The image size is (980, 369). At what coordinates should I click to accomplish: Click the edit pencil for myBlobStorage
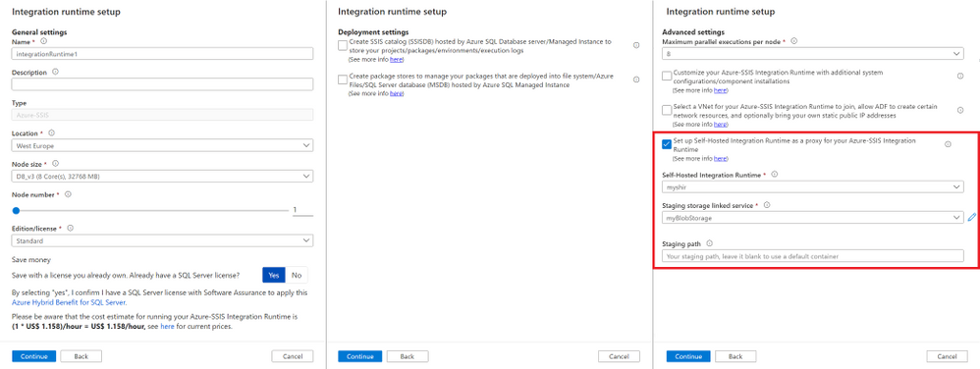pyautogui.click(x=971, y=217)
